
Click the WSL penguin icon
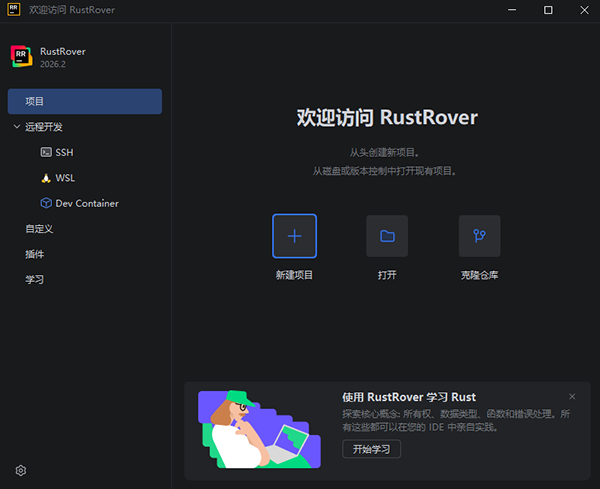[46, 178]
